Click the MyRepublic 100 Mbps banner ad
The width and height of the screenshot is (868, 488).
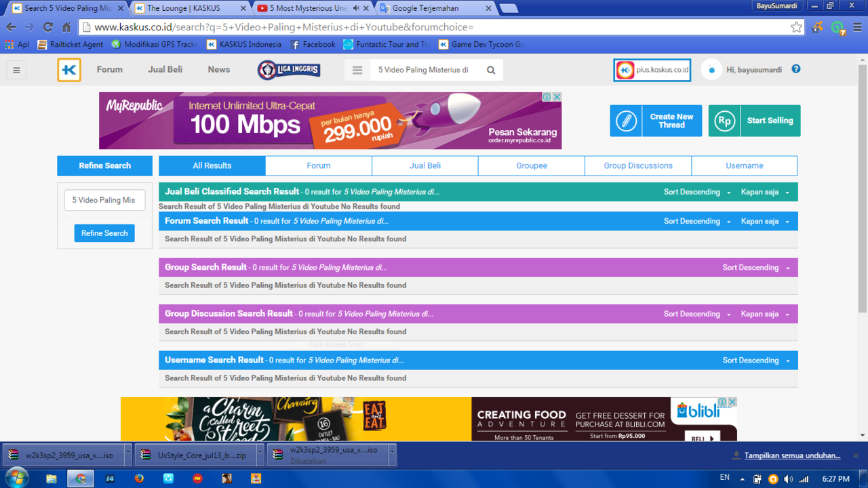330,121
